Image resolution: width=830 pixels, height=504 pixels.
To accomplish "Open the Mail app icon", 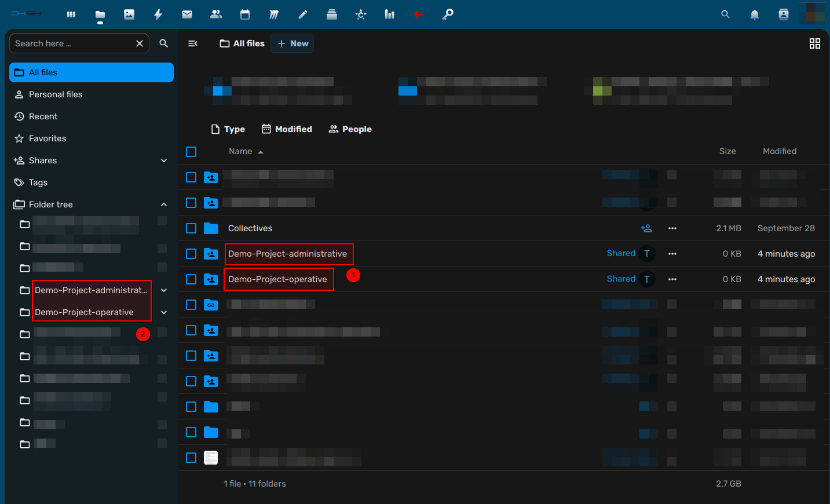I will (x=187, y=14).
